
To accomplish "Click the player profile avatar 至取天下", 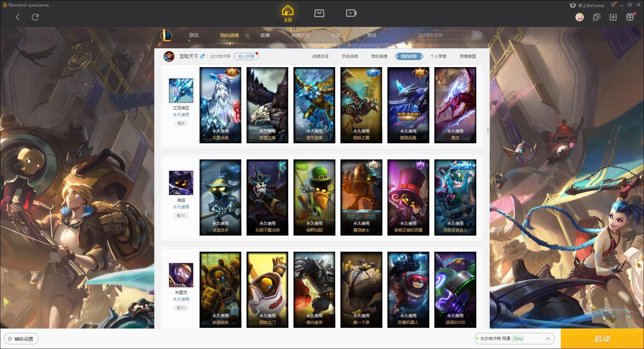I will pyautogui.click(x=169, y=56).
